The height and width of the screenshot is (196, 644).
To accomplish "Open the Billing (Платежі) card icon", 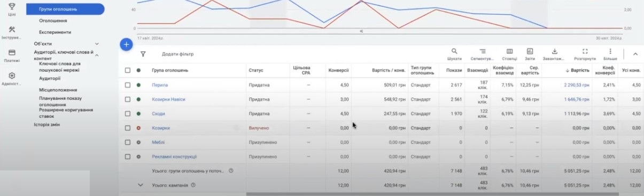I will 12,52.
